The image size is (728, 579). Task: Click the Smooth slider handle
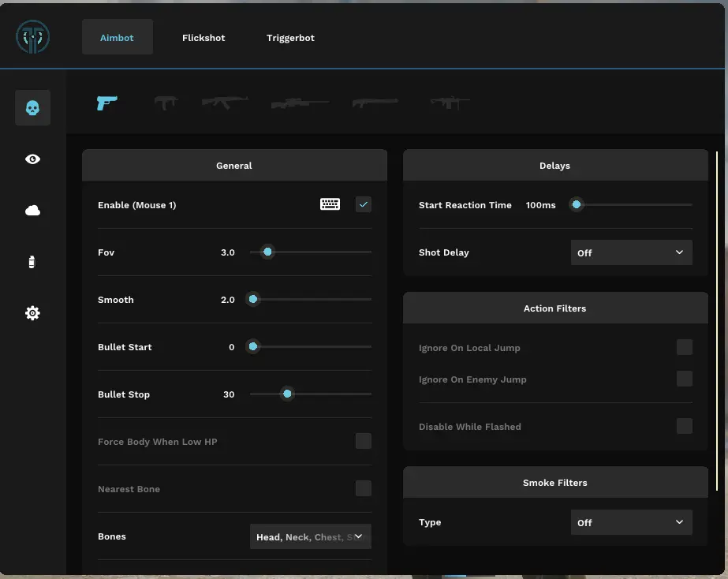point(253,300)
